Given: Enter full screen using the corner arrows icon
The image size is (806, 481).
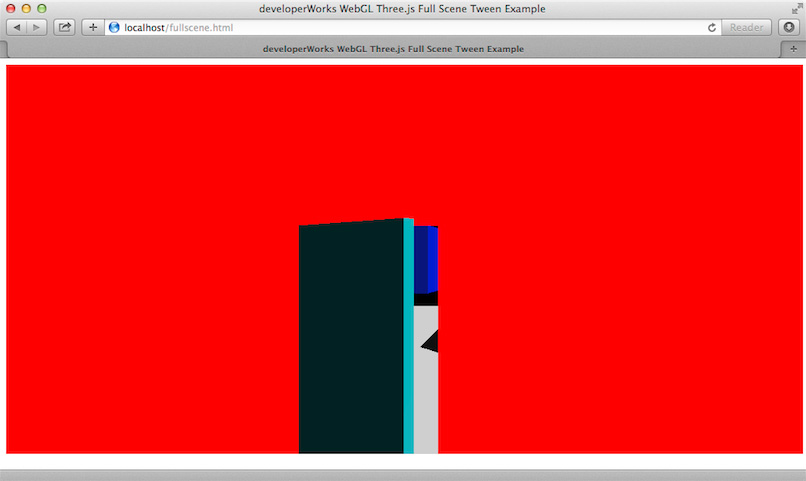Looking at the screenshot, I should [797, 9].
